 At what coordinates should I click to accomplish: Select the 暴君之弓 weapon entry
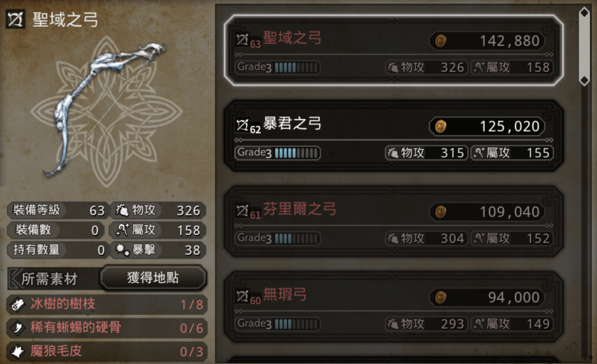(393, 136)
